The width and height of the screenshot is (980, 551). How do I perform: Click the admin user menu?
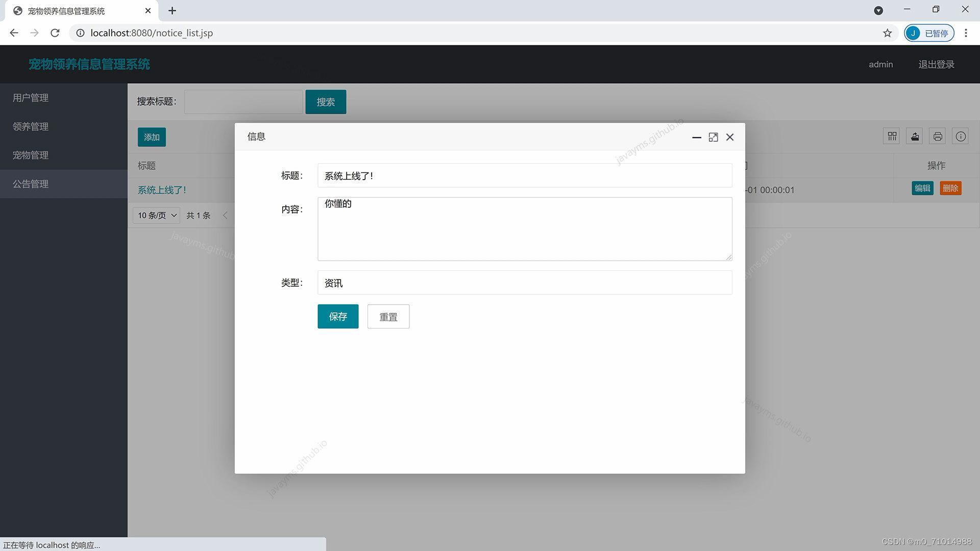click(x=880, y=64)
